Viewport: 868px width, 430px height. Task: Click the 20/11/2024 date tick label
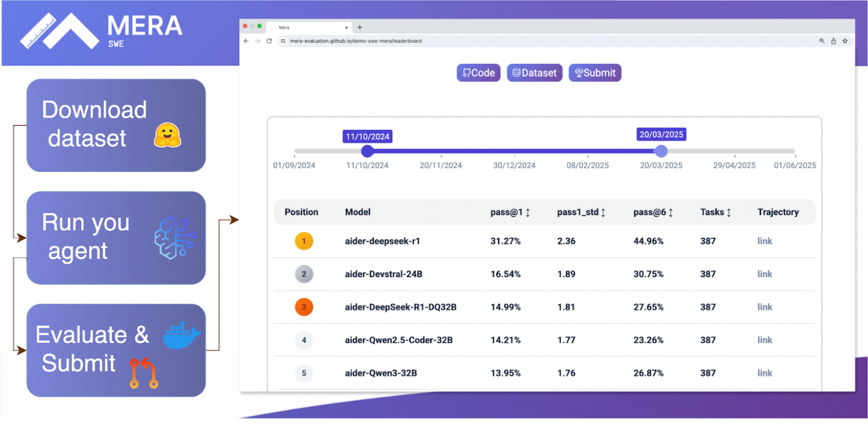pos(441,165)
